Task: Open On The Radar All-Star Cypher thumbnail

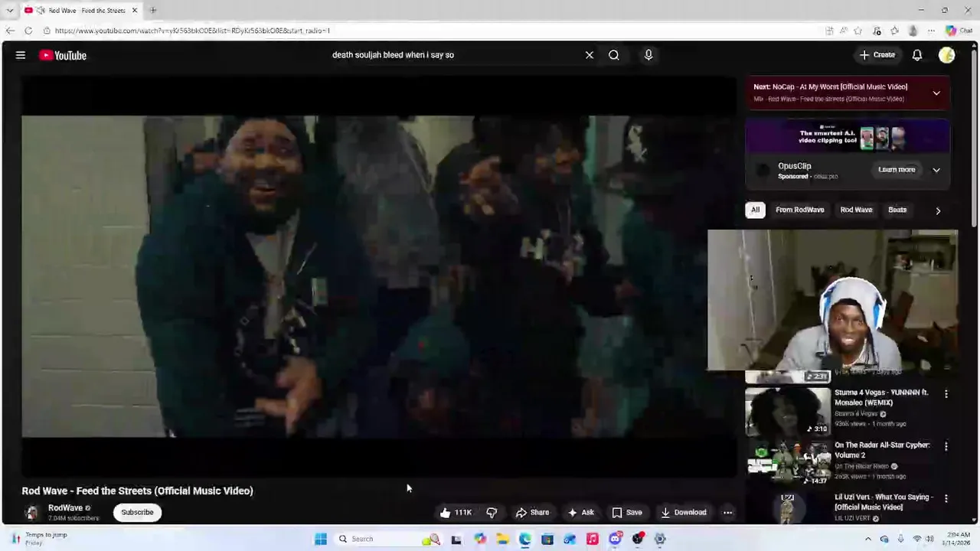Action: click(788, 463)
